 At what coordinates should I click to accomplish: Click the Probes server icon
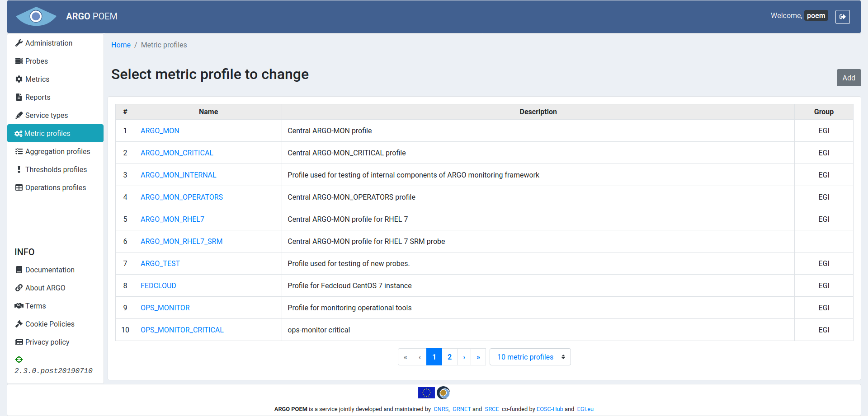coord(19,61)
